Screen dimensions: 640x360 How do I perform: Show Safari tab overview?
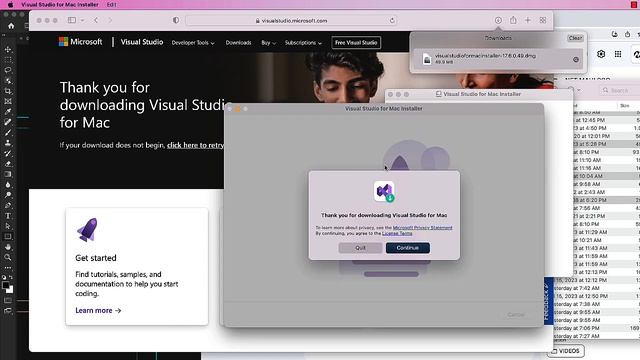tap(543, 20)
